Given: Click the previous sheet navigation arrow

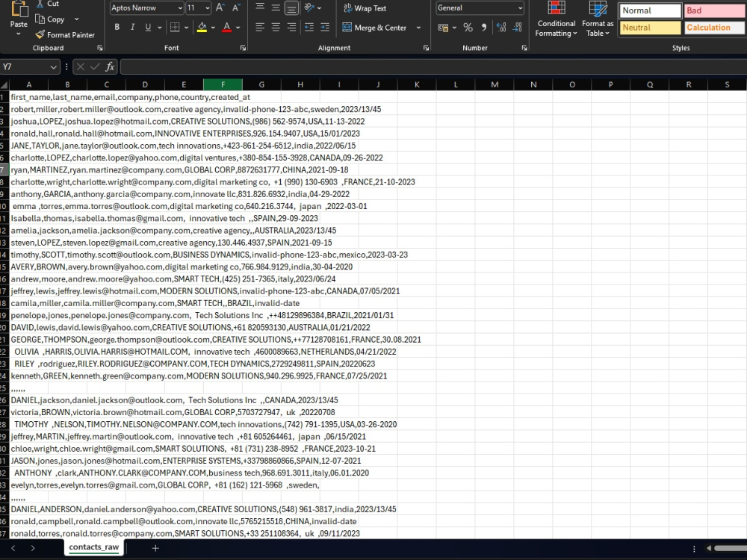Looking at the screenshot, I should [13, 548].
